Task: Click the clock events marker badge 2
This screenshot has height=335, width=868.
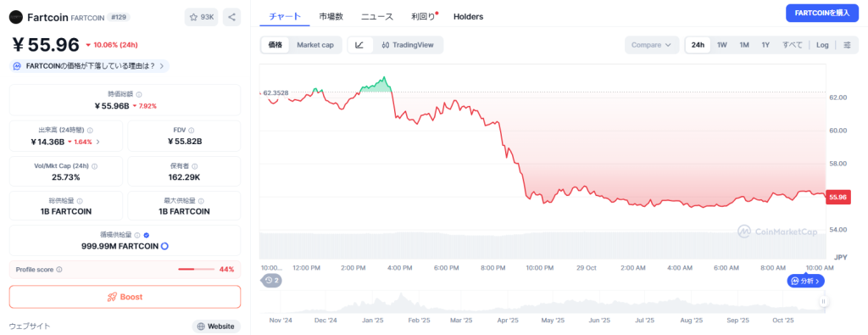Action: (x=271, y=280)
